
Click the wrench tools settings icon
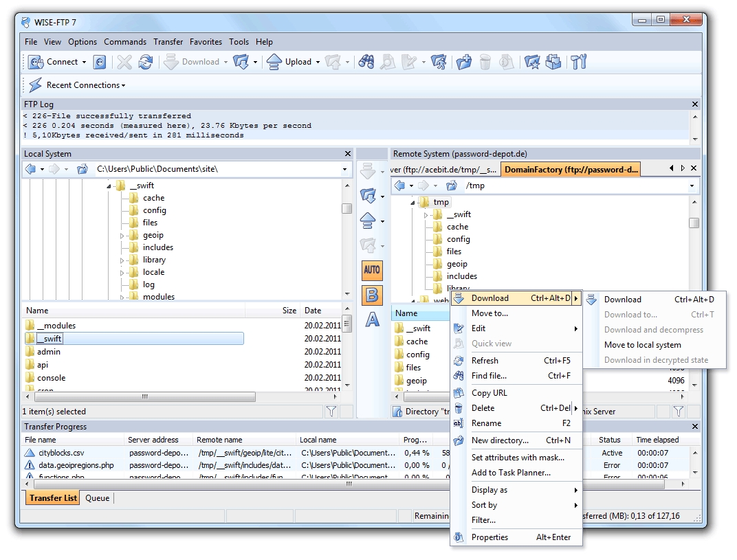click(x=579, y=62)
